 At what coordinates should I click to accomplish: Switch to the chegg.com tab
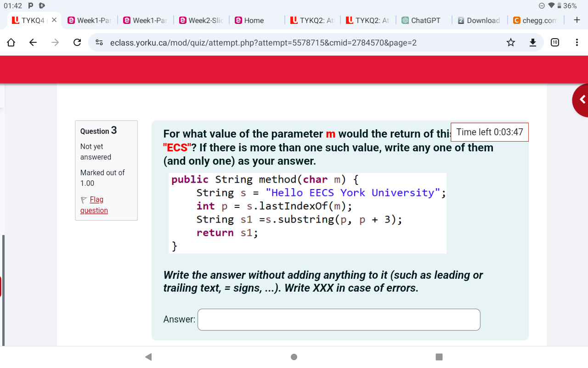point(536,20)
